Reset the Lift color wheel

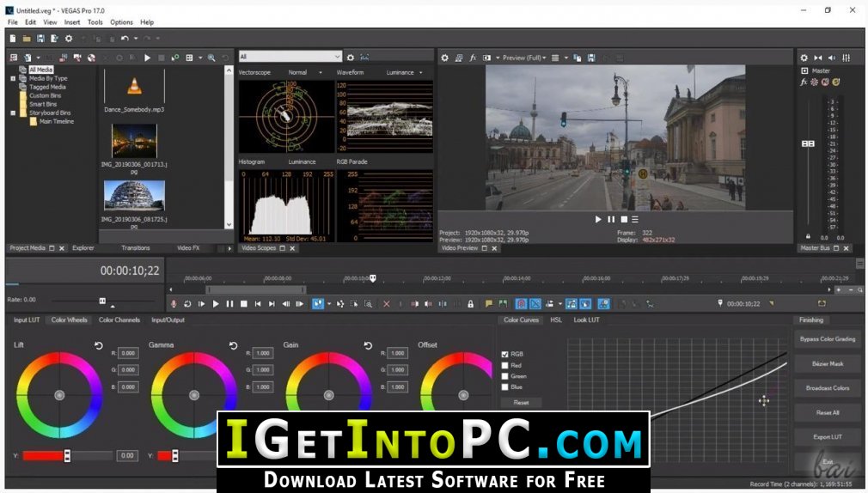point(98,345)
